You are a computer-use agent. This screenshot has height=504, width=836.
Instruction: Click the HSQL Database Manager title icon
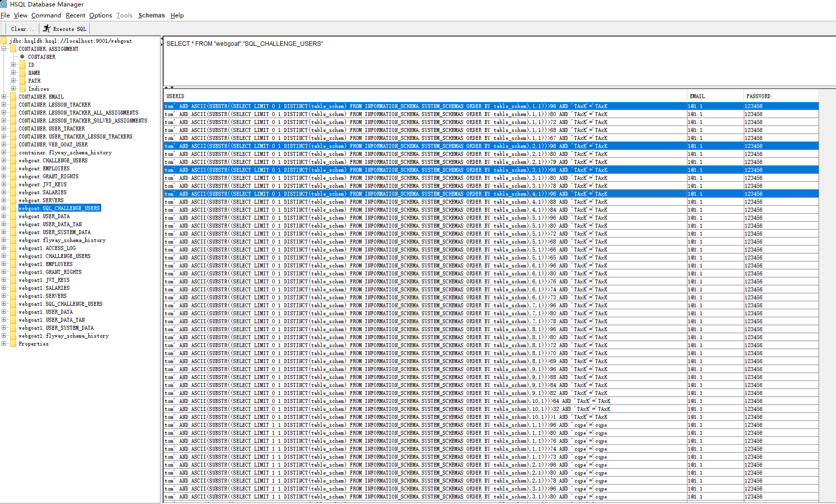(x=3, y=4)
